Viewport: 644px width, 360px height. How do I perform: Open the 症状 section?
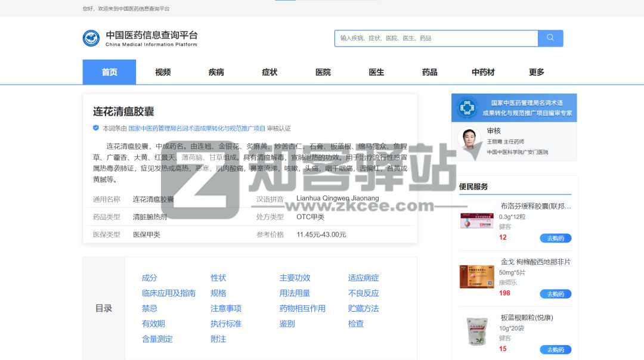coord(269,72)
